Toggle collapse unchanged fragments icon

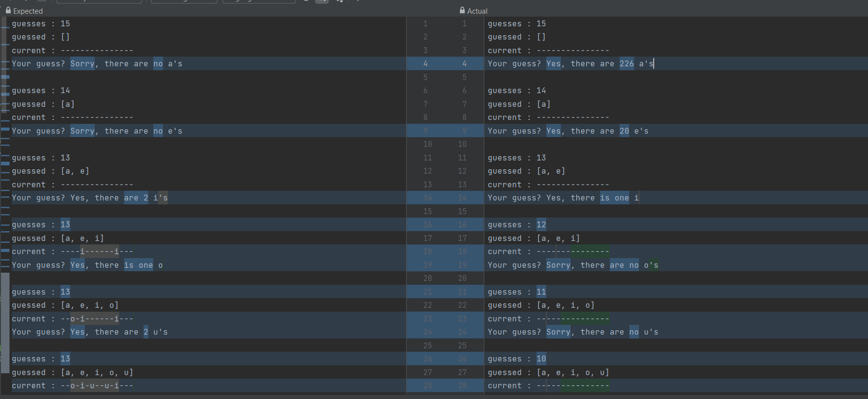point(306,1)
